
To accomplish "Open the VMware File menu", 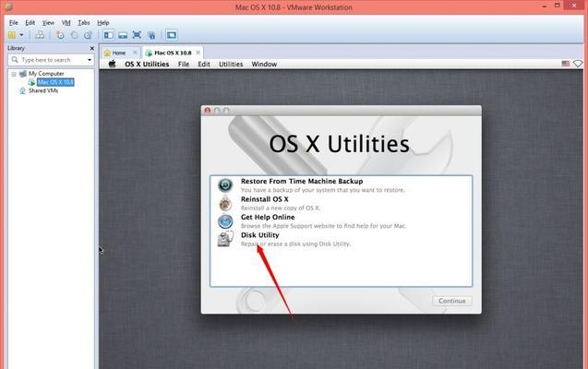I will (14, 22).
